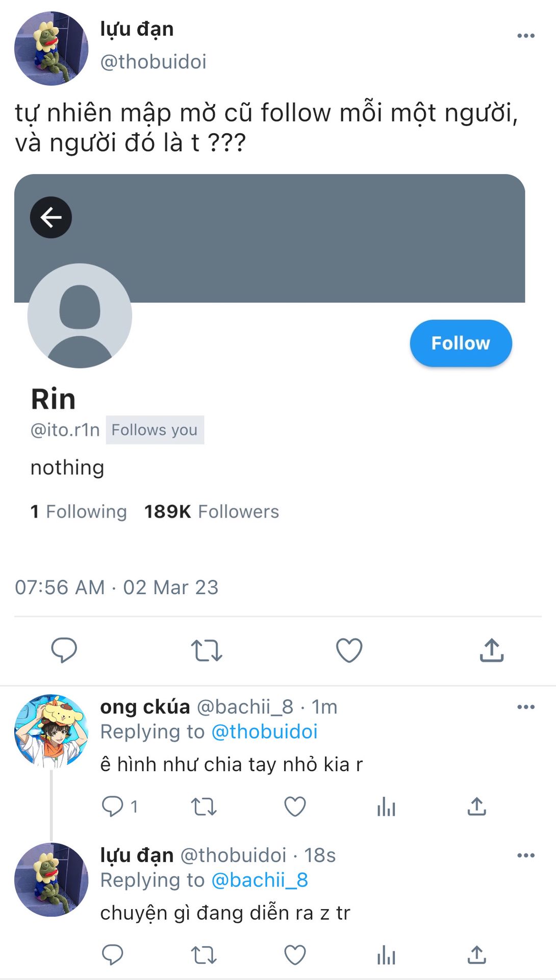Open 189K Followers list on Rin profile
556x980 pixels.
click(212, 511)
